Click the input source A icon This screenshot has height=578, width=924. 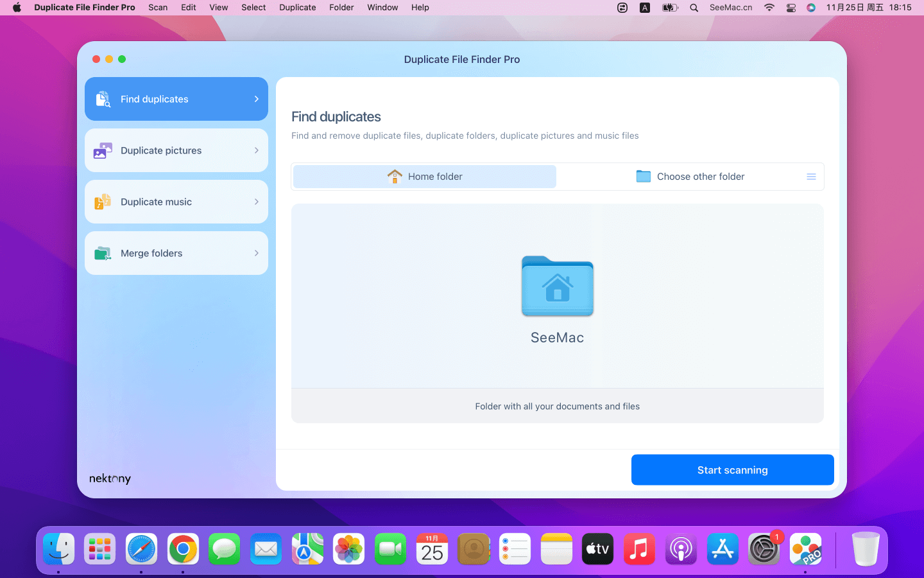[x=645, y=8]
